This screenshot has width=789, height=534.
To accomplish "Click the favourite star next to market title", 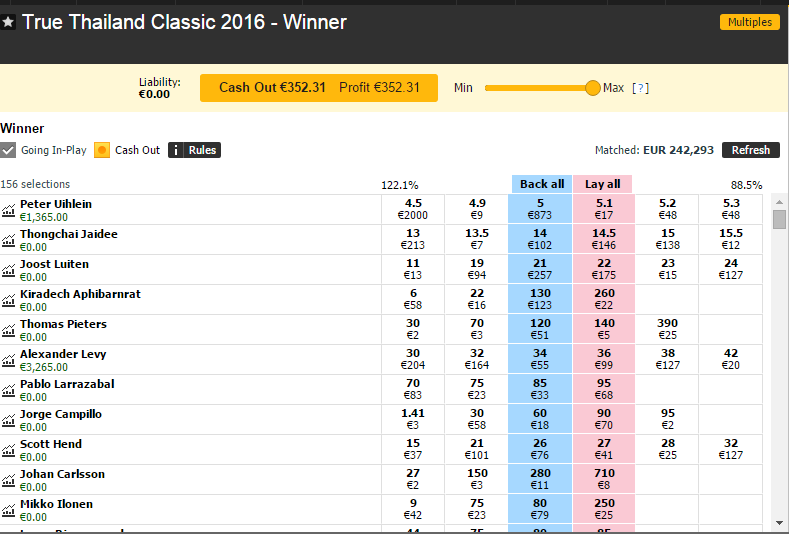I will pos(8,22).
